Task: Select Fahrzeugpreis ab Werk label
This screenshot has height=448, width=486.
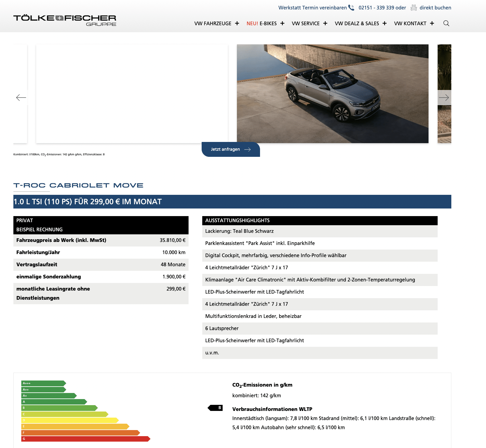Action: (61, 240)
